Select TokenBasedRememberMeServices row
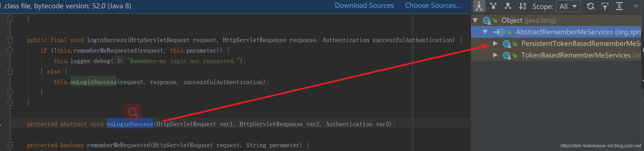Screen dimensions: 644x151 tap(556, 55)
